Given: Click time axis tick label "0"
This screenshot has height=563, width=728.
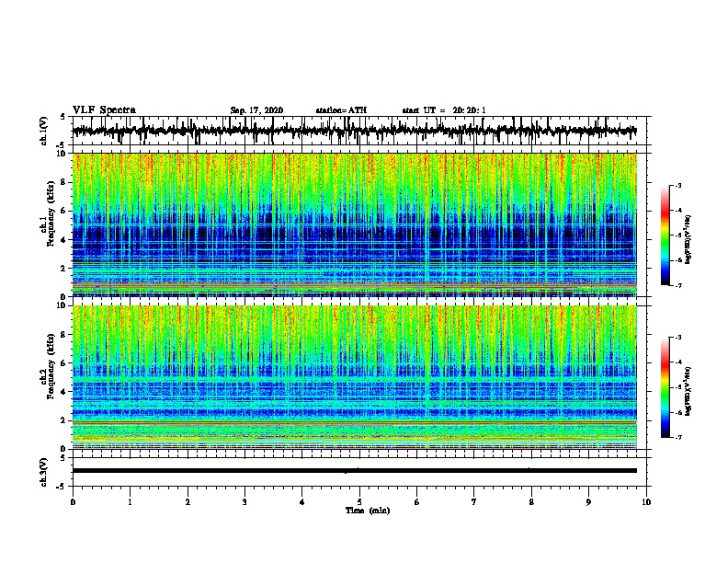Looking at the screenshot, I should 73,502.
